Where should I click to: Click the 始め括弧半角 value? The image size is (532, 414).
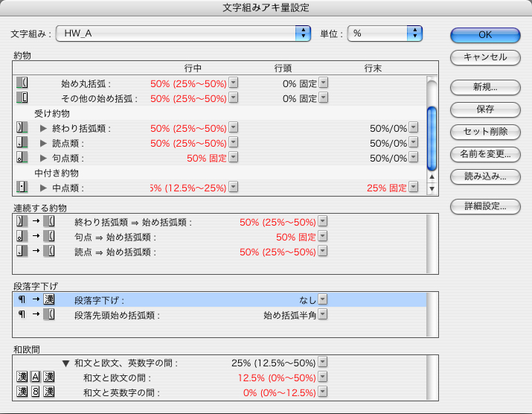coord(289,315)
